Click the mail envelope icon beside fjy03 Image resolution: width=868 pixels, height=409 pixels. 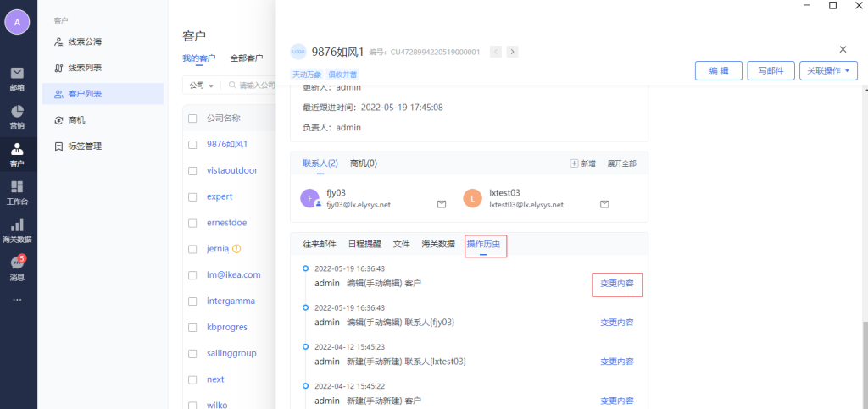click(442, 204)
